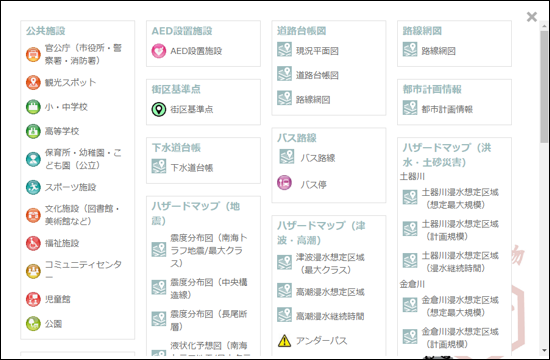Click the アンダーパス warning triangle icon

tap(284, 340)
